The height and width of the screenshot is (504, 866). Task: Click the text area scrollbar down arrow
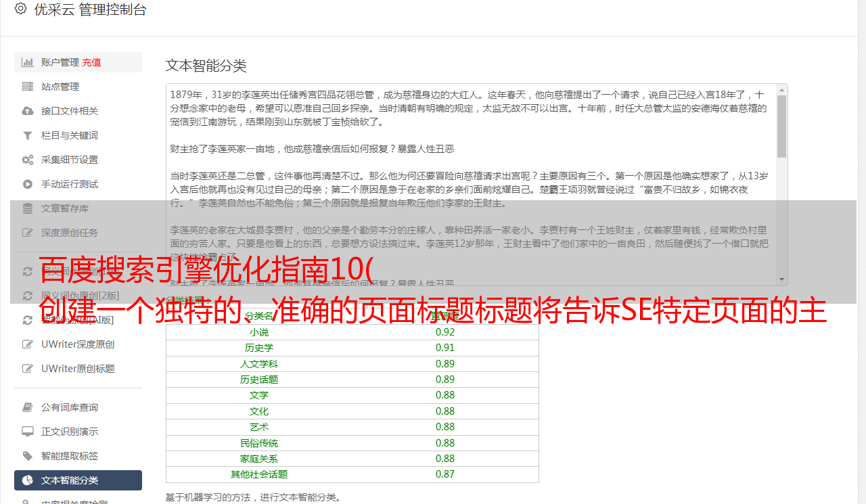point(781,279)
